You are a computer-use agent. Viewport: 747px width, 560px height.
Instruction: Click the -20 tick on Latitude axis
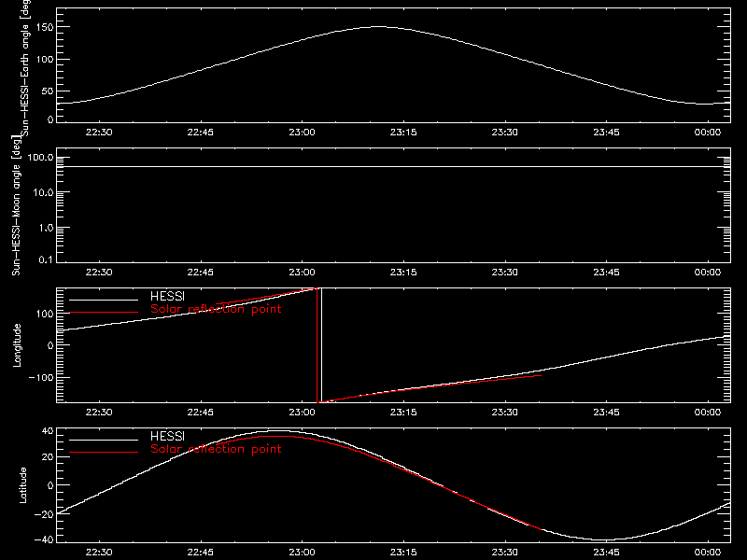(x=44, y=514)
